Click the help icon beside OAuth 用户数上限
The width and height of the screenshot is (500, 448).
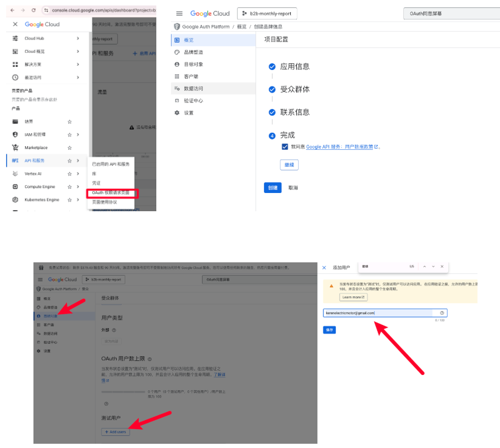tap(150, 359)
